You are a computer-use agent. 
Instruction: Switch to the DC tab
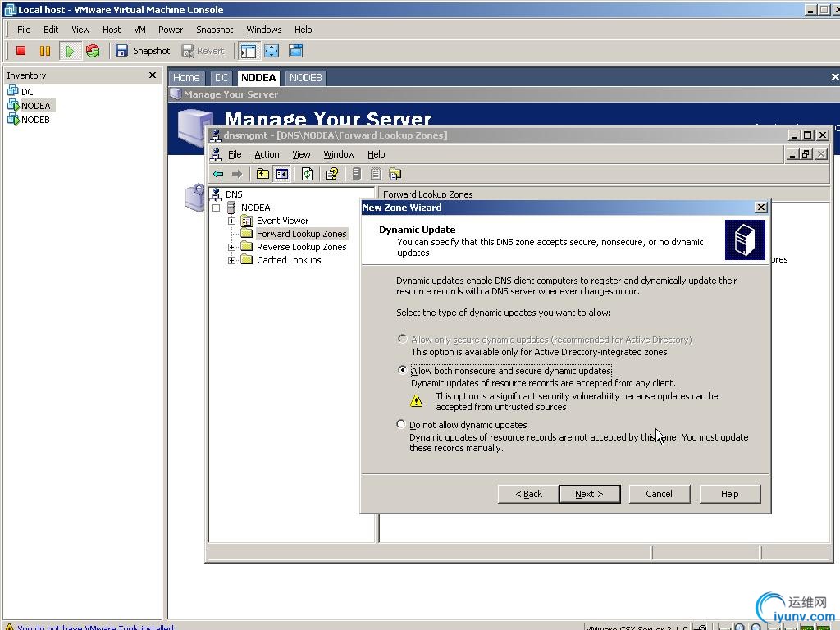point(221,78)
